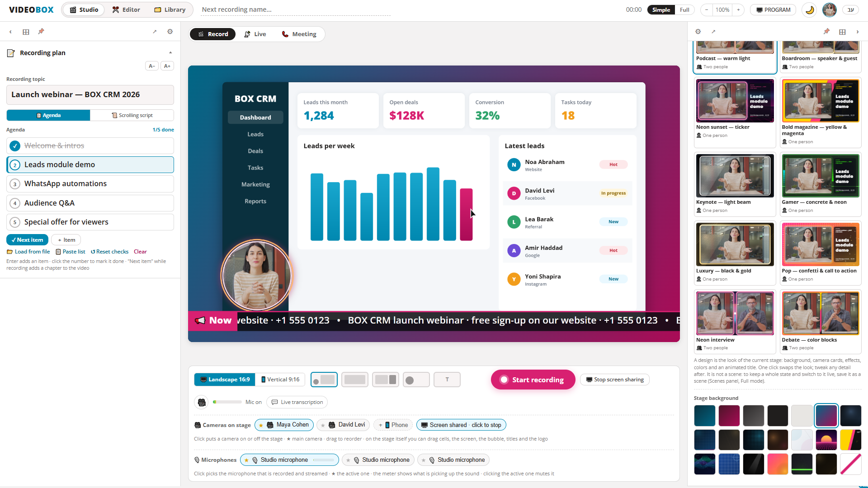This screenshot has height=488, width=868.
Task: Click the camera icon beside Mic on
Action: 202,402
